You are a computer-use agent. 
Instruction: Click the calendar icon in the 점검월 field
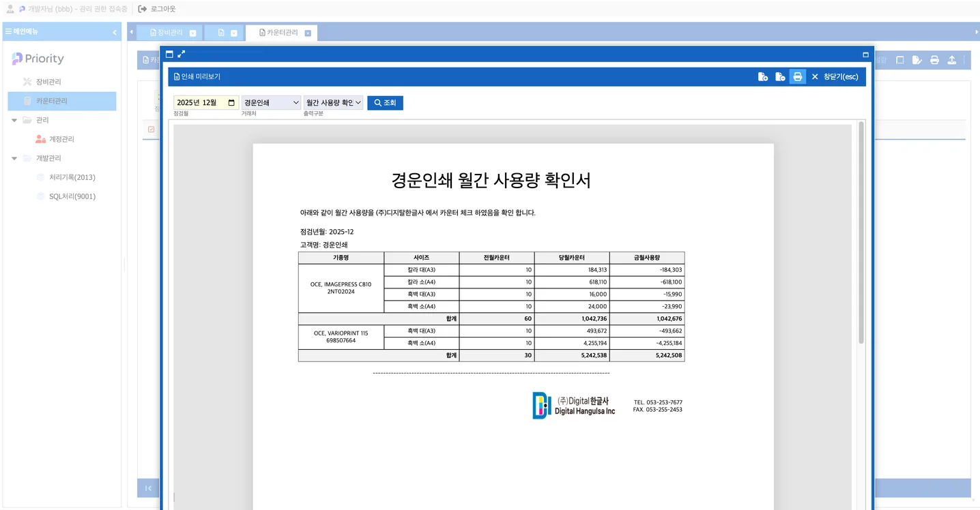click(x=231, y=102)
